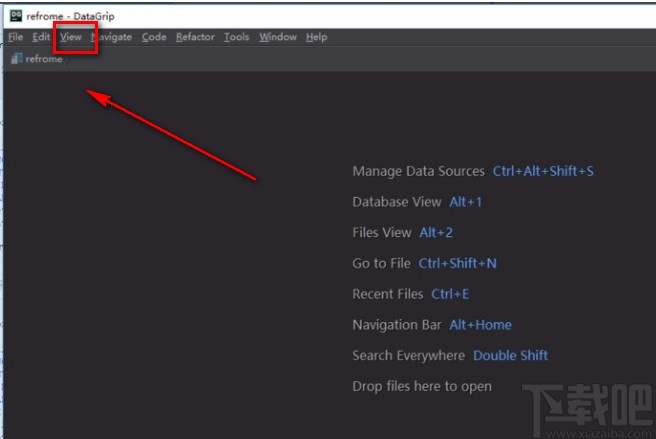Click the 'Search Everywhere' hint text
The width and height of the screenshot is (656, 439).
click(408, 356)
